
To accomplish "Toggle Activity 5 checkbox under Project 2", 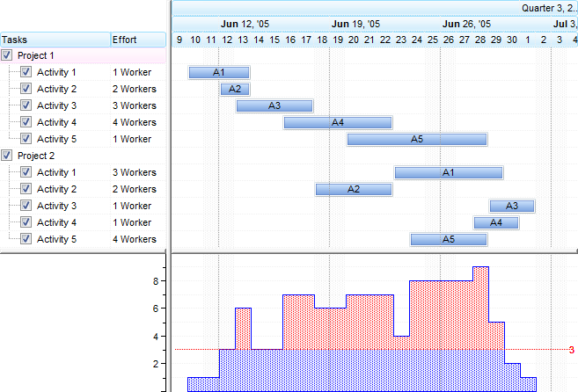I will (26, 239).
